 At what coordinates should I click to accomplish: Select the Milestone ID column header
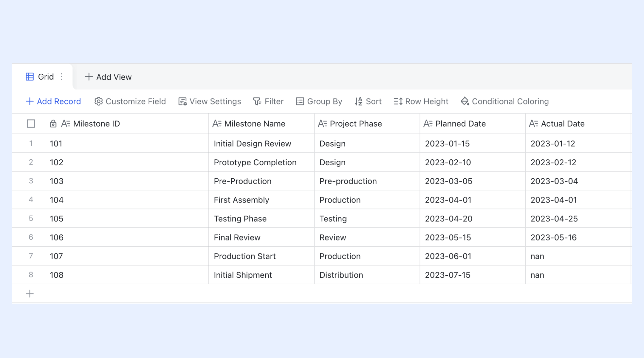click(126, 124)
